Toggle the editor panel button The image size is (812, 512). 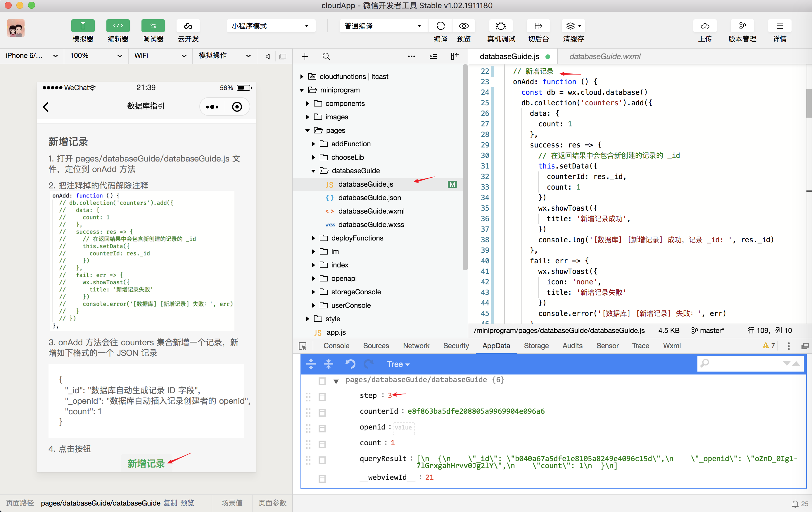(x=118, y=26)
